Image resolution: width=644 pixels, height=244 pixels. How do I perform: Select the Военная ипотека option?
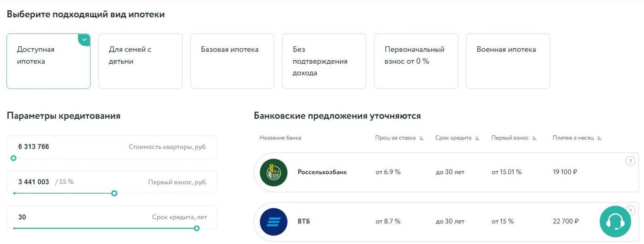pyautogui.click(x=508, y=61)
